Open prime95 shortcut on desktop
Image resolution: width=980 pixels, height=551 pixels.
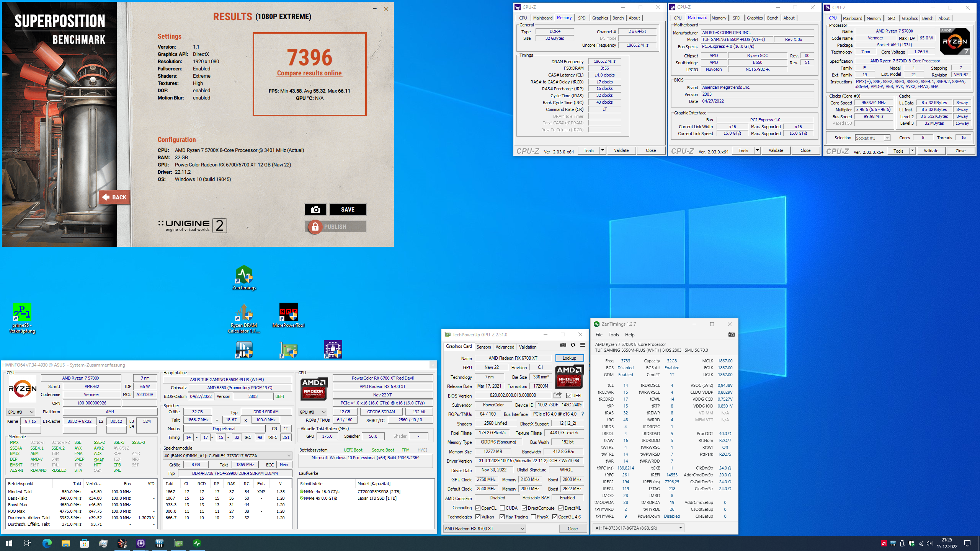tap(22, 318)
